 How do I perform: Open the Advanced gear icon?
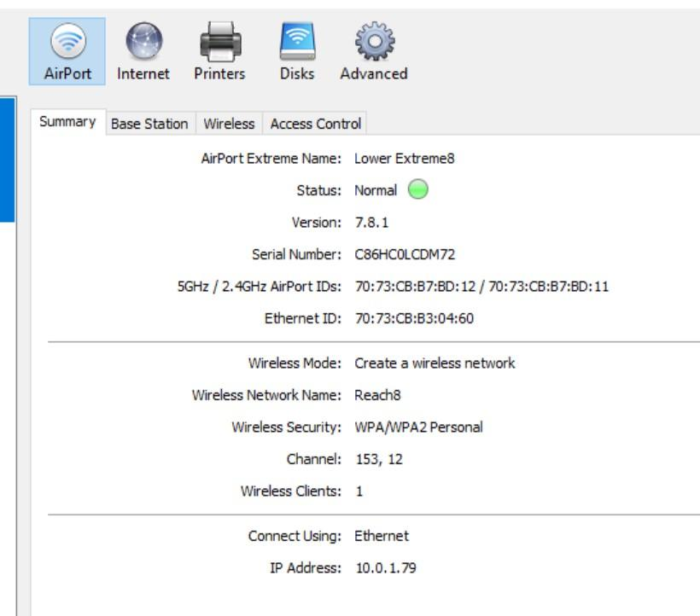pos(374,51)
